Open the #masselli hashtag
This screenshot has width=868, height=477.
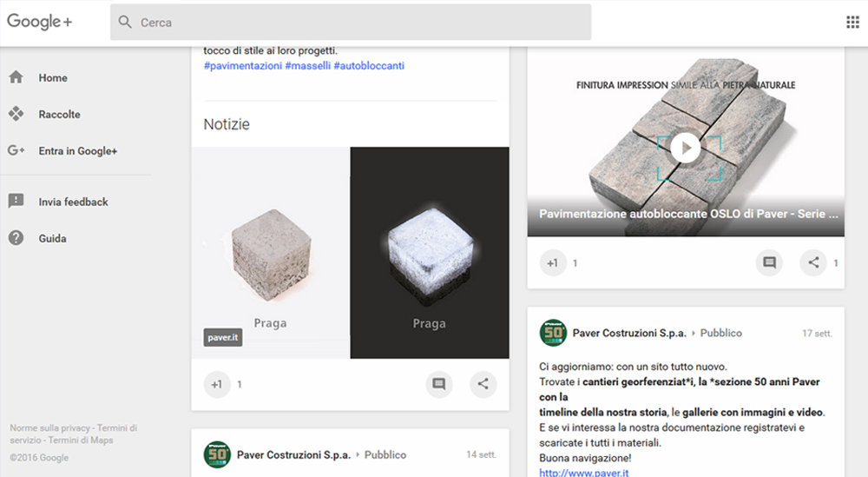pos(308,65)
